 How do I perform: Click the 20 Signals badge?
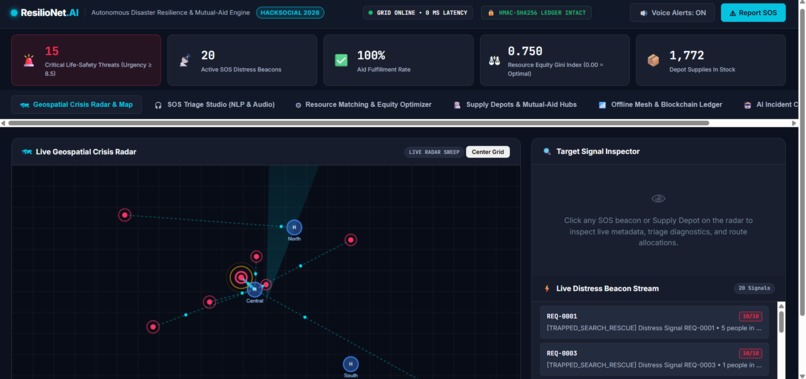[754, 288]
